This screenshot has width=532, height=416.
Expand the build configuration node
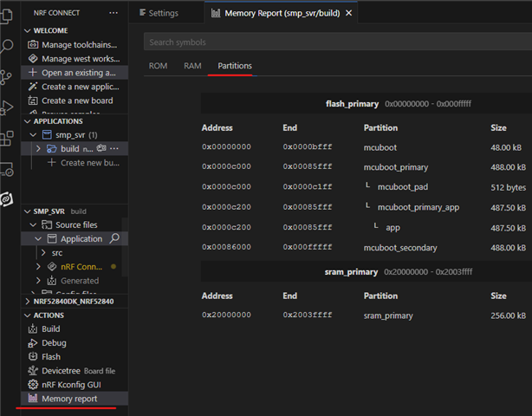click(x=38, y=148)
